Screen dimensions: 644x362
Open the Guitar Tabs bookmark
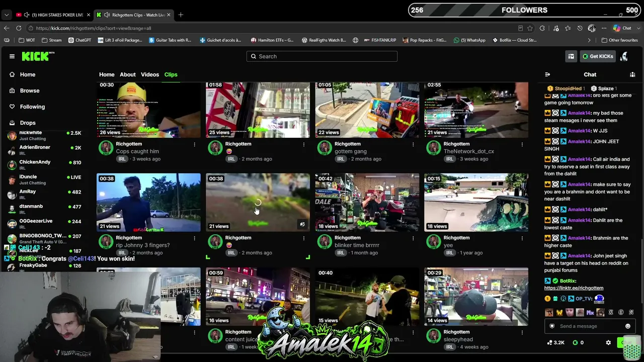(170, 40)
